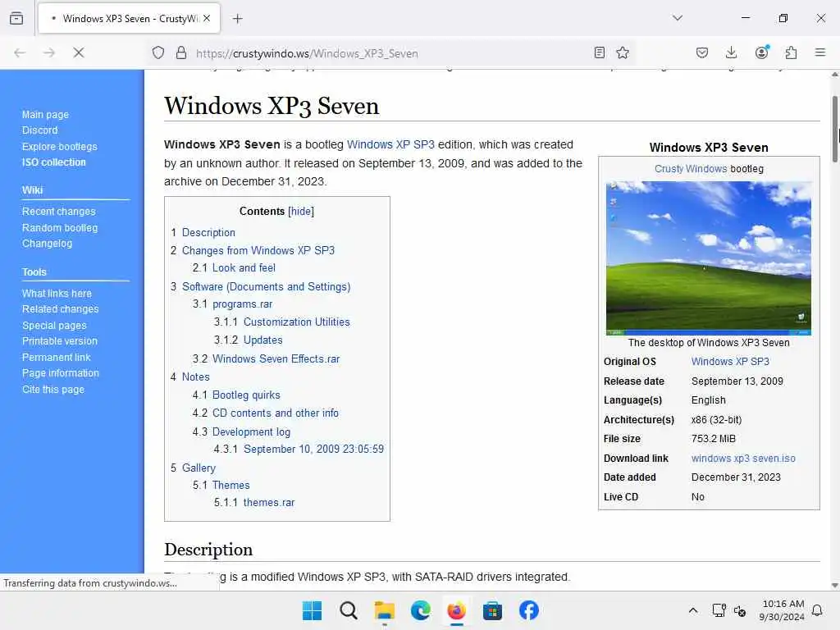Focus the crustywindo.ws address bar

[x=391, y=53]
